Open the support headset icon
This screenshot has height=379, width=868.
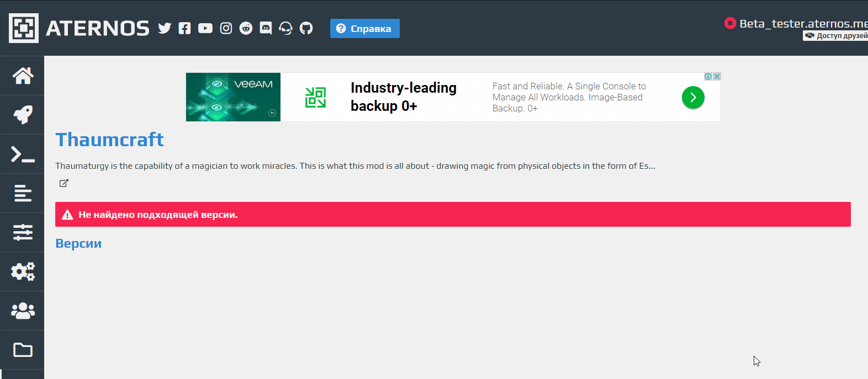point(285,28)
